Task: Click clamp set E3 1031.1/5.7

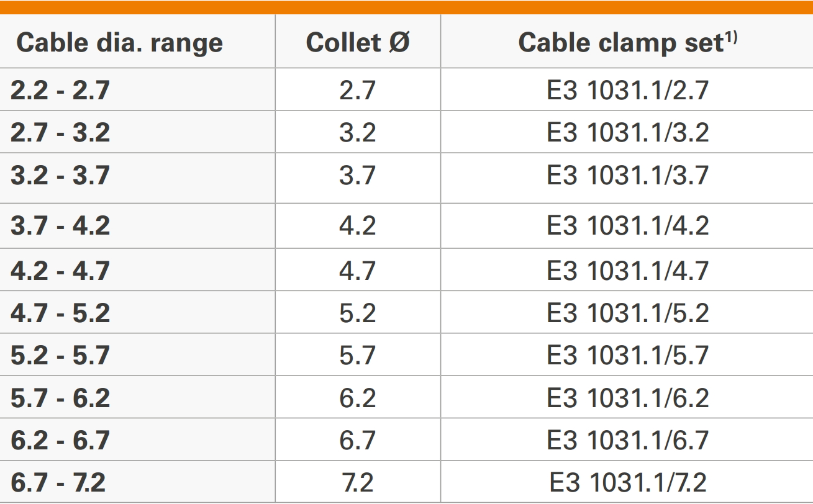Action: (x=627, y=355)
